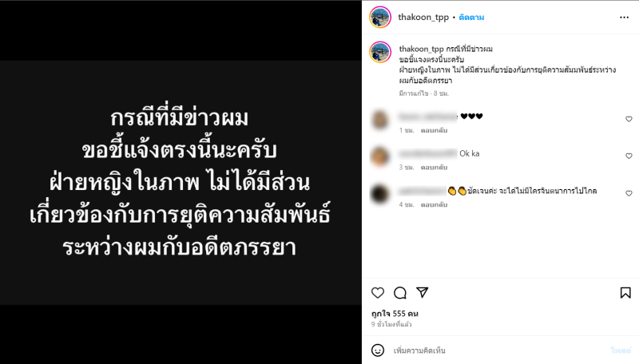The height and width of the screenshot is (364, 639).
Task: Reply to the three hearts comment
Action: (x=434, y=130)
